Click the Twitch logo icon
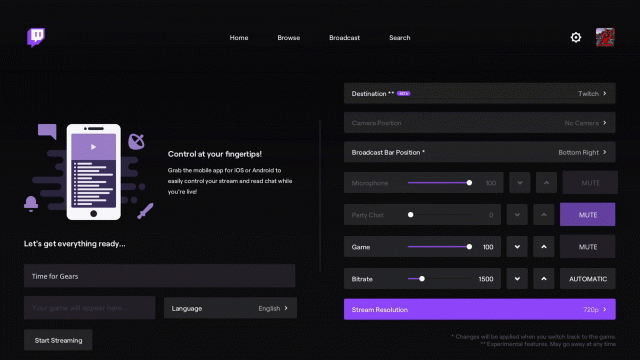Image resolution: width=640 pixels, height=360 pixels. point(36,38)
